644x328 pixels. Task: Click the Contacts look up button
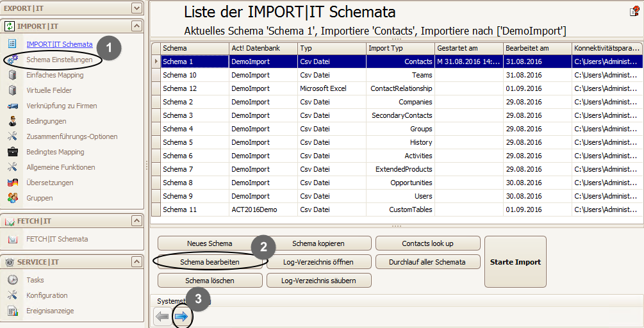[x=427, y=243]
